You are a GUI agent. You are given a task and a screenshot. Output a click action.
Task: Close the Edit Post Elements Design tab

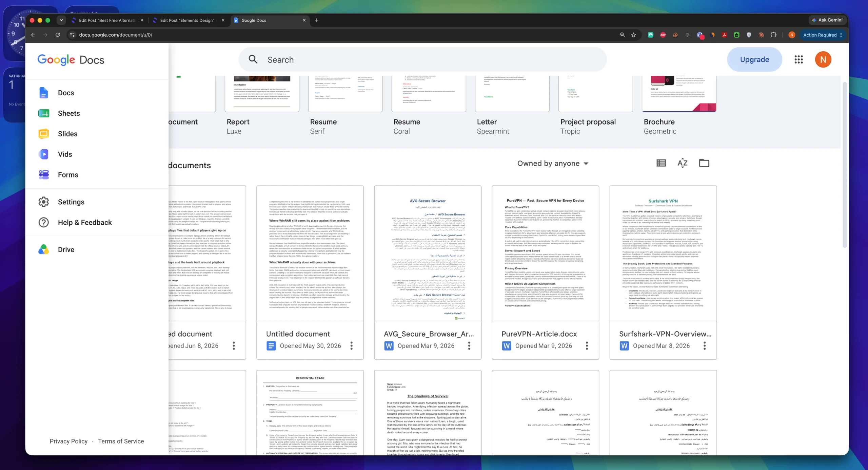tap(223, 20)
